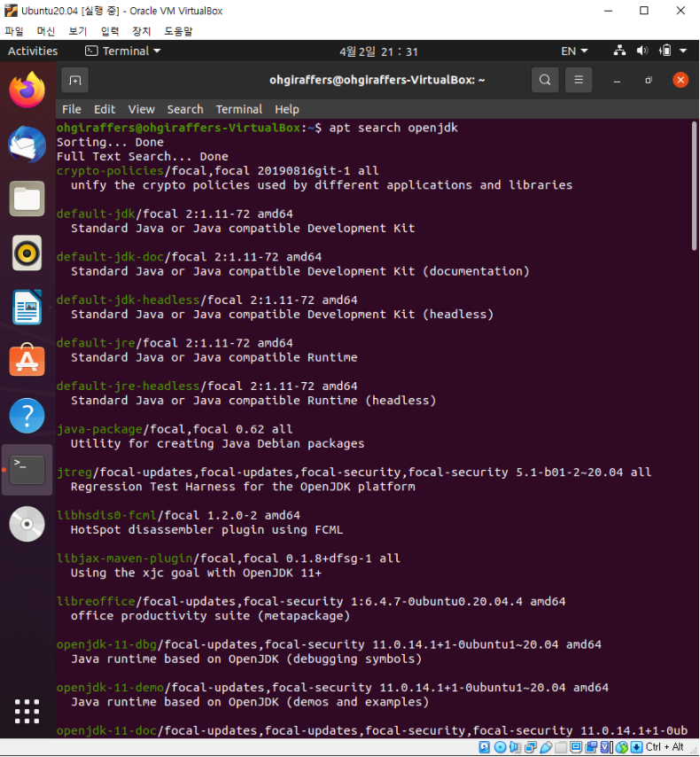Click the 'default-jdk-doc' package name
This screenshot has height=757, width=700.
[111, 257]
